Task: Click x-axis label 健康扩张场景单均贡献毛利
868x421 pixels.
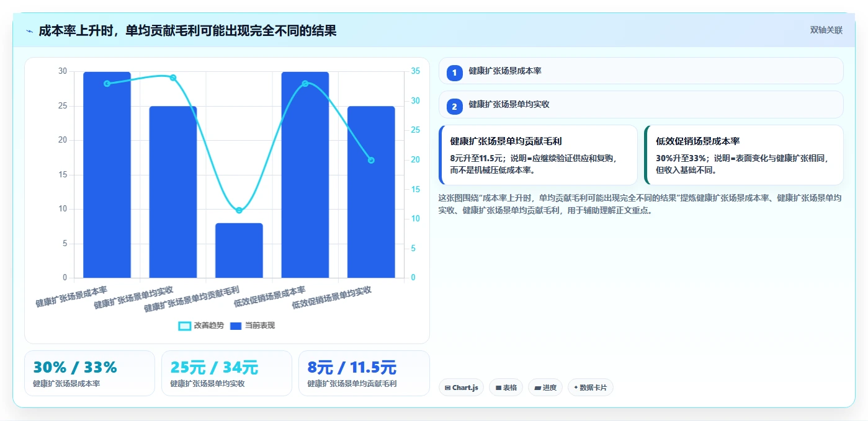Action: point(192,299)
